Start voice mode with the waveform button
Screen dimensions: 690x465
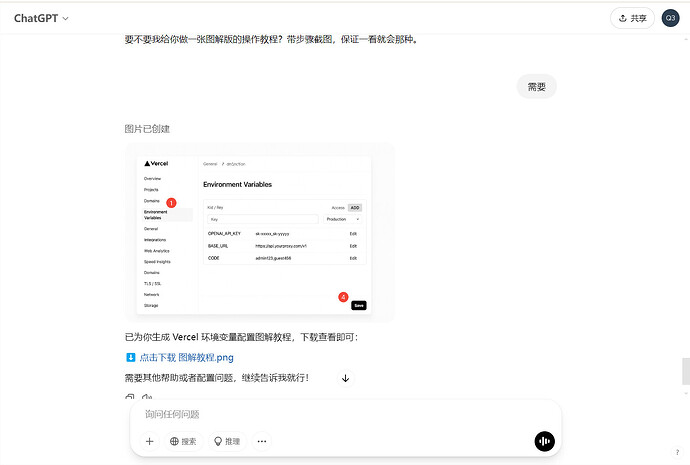[544, 441]
